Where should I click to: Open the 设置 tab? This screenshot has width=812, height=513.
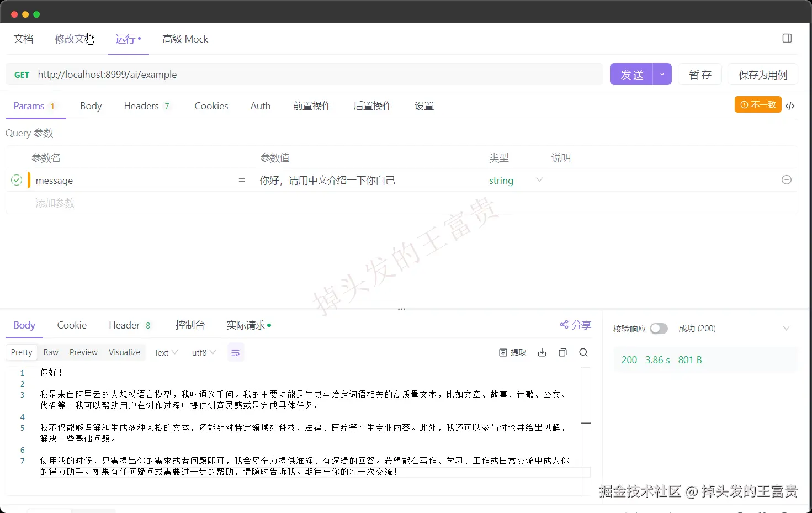click(424, 105)
